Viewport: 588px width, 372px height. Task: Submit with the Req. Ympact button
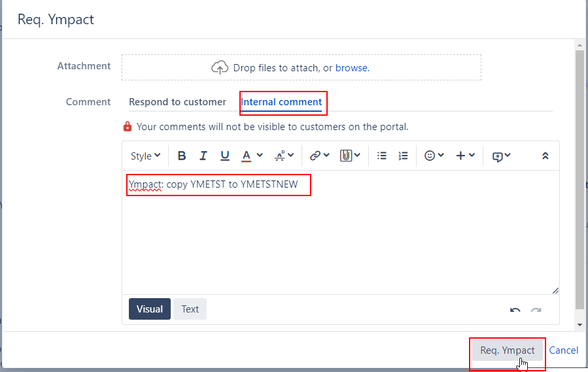click(x=508, y=350)
